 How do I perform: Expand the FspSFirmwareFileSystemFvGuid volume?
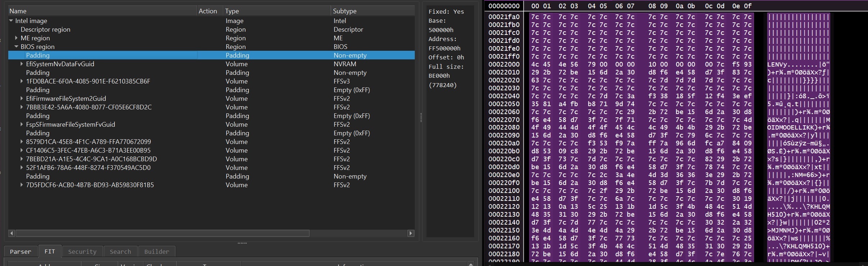pyautogui.click(x=22, y=124)
